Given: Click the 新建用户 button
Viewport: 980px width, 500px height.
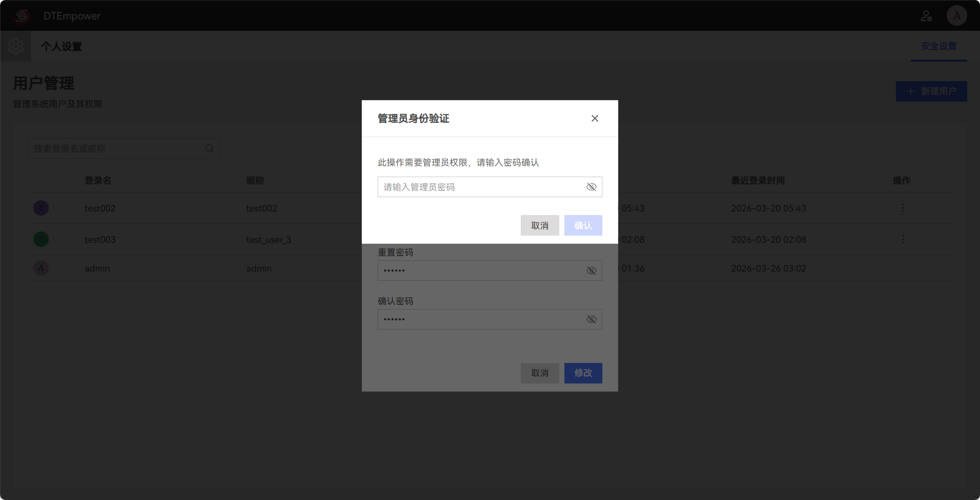Looking at the screenshot, I should [931, 91].
